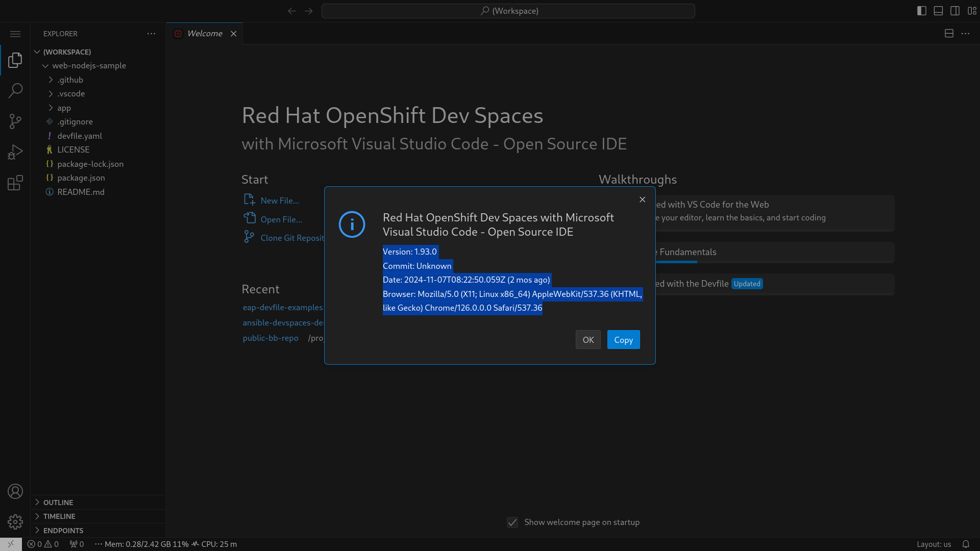Image resolution: width=980 pixels, height=551 pixels.
Task: Expand the TIMELINE section
Action: 59,516
